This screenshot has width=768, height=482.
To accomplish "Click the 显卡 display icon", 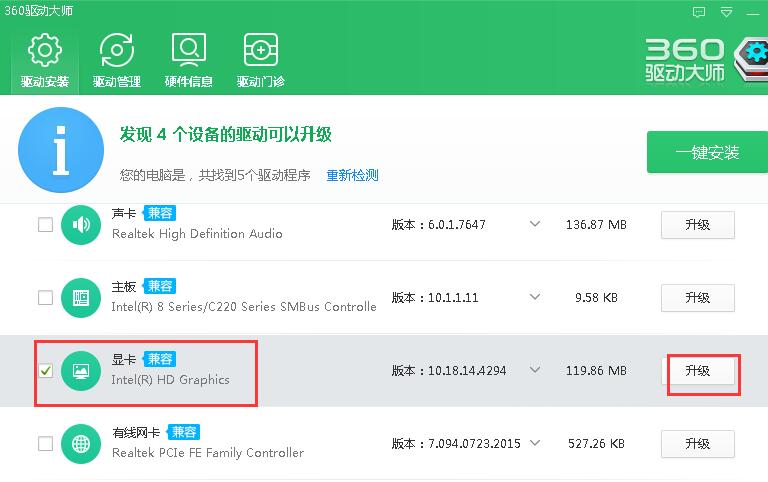I will 81,371.
